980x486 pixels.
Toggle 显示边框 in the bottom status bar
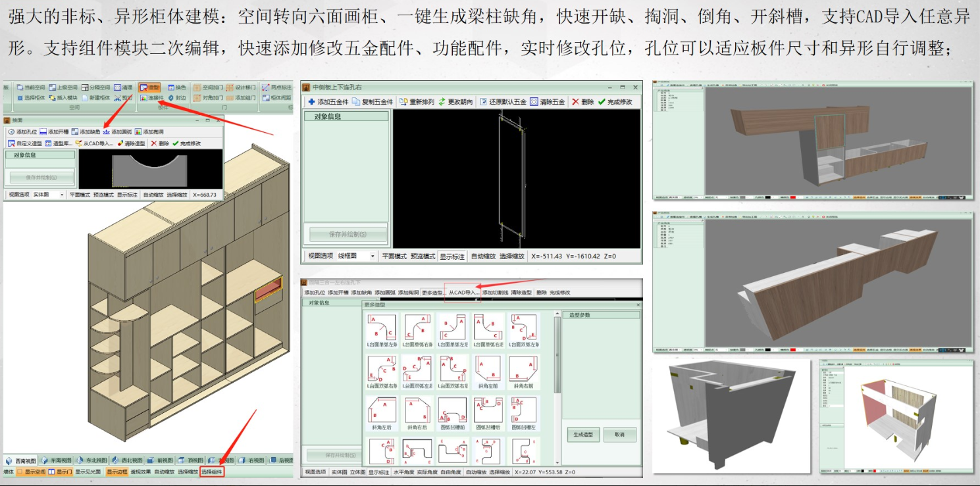tap(116, 472)
